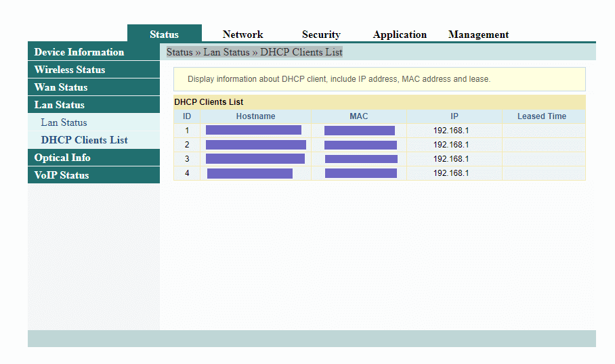Open the Lan Status sub-item above DHCP Clients List
Screen dimensions: 615x364
pyautogui.click(x=64, y=122)
